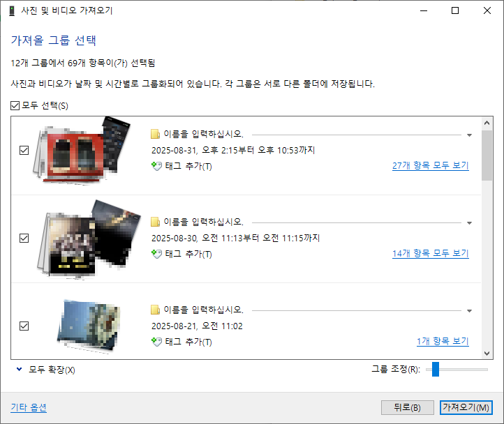Screen dimensions: 504x424
Task: Open the 27개 항목 모두 보기 link
Action: point(431,166)
